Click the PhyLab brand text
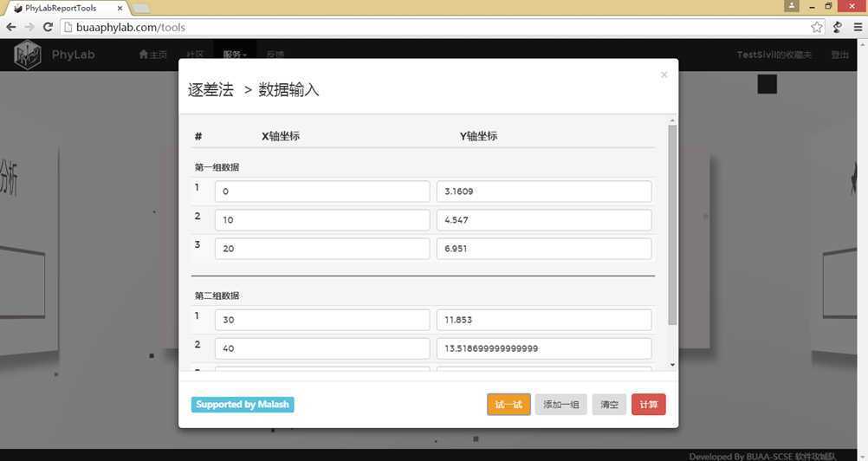Screen dimensions: 868x461 pyautogui.click(x=73, y=55)
